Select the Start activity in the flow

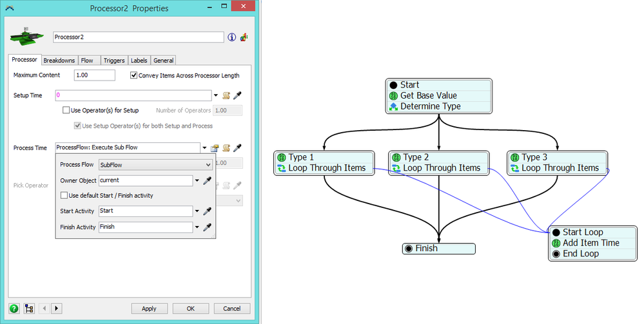pyautogui.click(x=438, y=85)
